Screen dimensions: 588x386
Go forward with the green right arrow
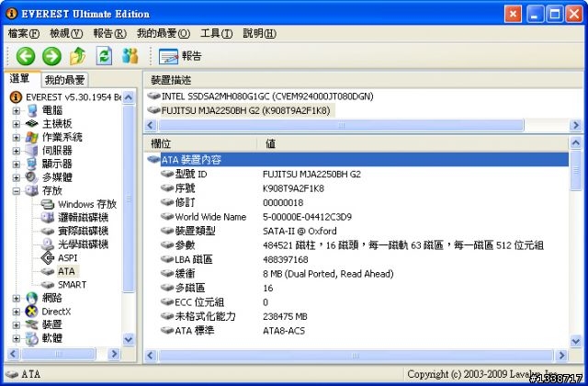pos(51,56)
